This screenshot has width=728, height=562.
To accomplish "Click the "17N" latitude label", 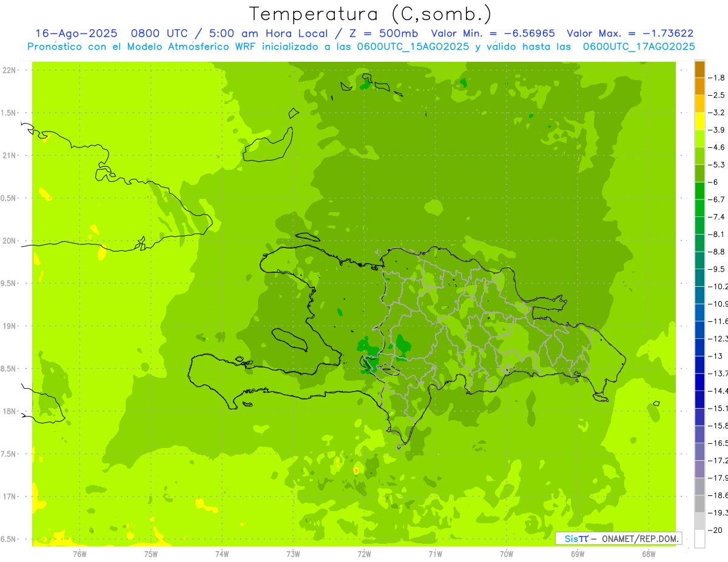I will pyautogui.click(x=9, y=497).
